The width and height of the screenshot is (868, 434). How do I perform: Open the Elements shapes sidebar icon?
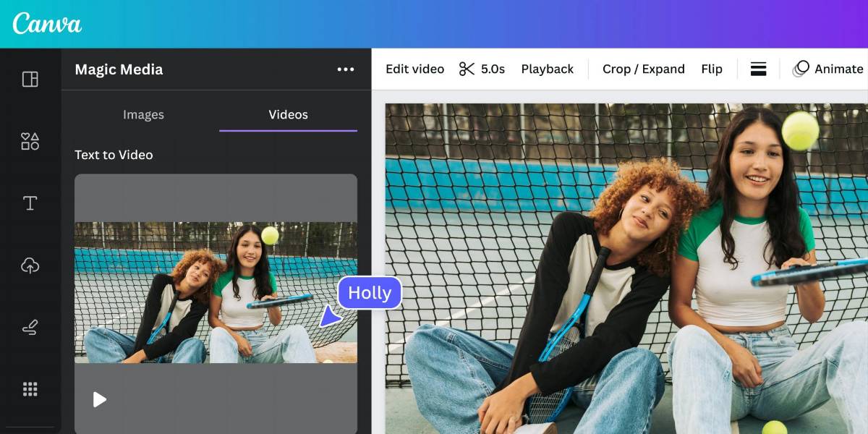click(x=30, y=141)
